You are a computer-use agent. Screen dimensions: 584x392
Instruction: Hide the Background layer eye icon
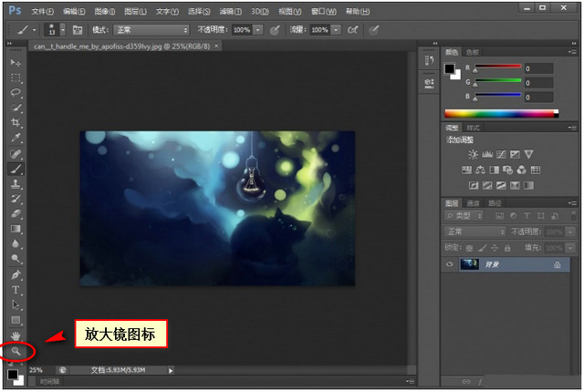point(450,264)
